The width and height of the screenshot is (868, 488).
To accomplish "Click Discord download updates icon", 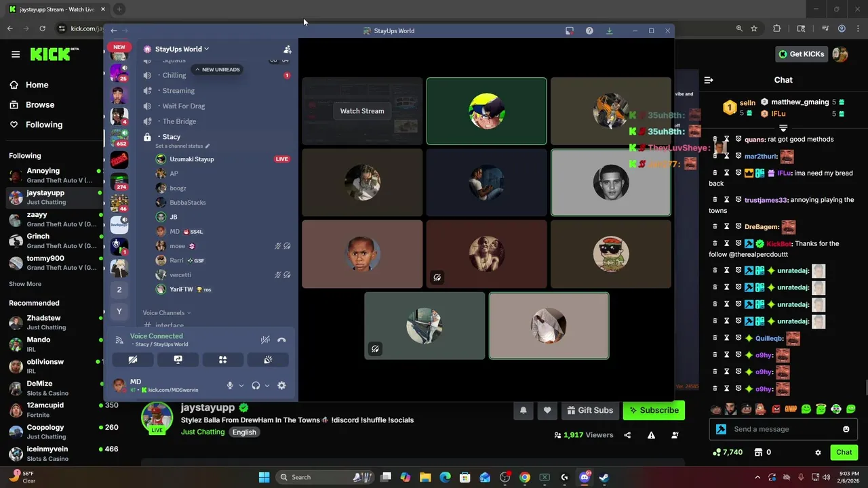I will point(609,30).
